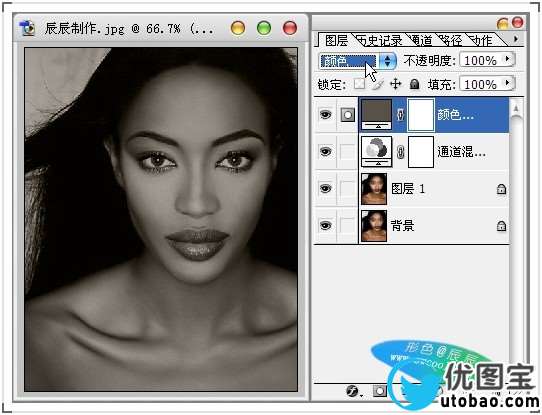
Task: Click the layer style fx icon
Action: click(352, 391)
